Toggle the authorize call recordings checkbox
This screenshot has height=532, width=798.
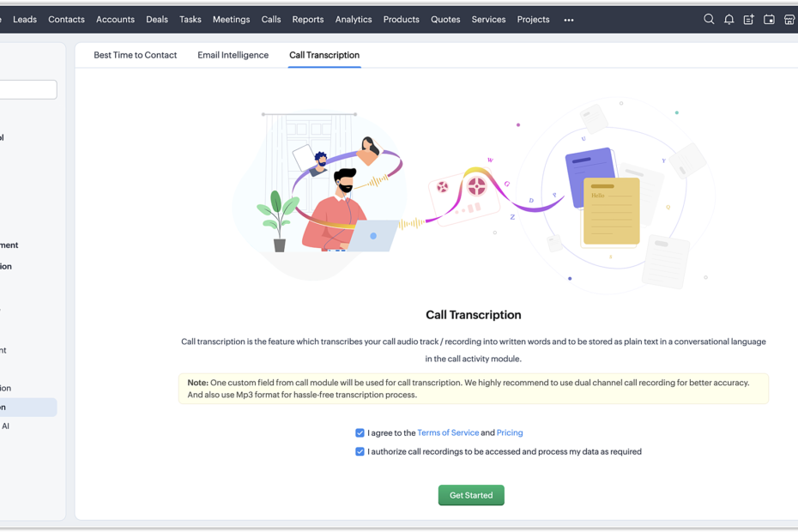(360, 452)
